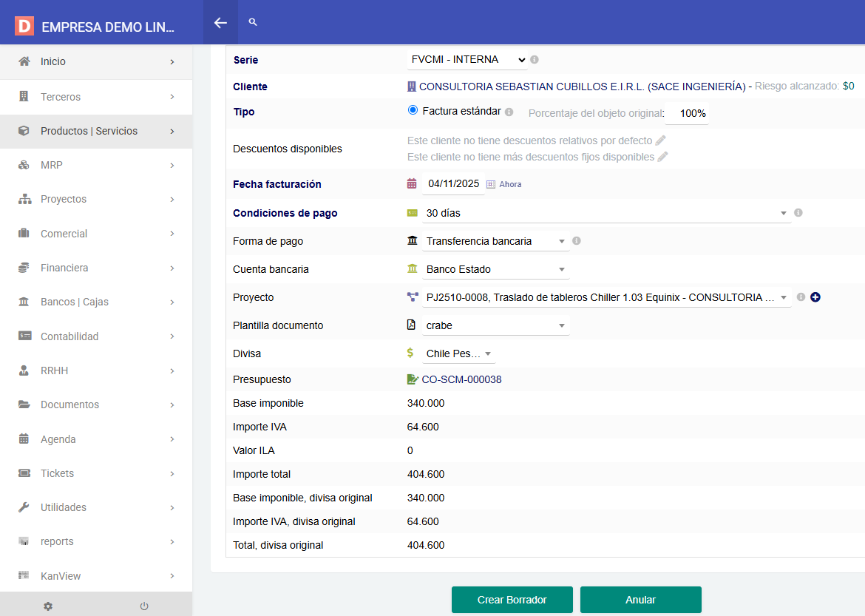Open the Bancos | Cajas menu

96,302
